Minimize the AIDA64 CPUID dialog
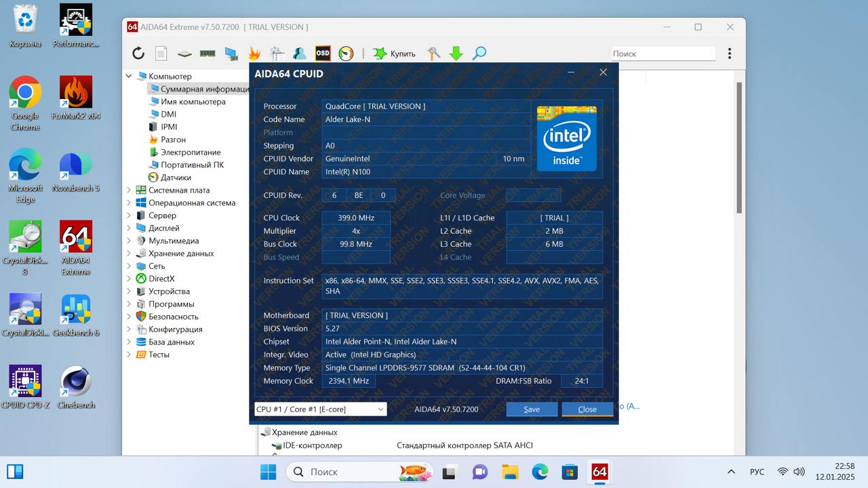This screenshot has height=488, width=868. pos(571,73)
